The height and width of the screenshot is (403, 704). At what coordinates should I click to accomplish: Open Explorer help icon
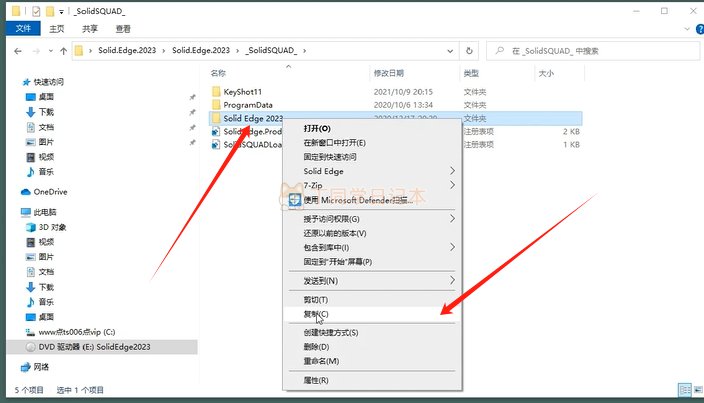click(700, 29)
